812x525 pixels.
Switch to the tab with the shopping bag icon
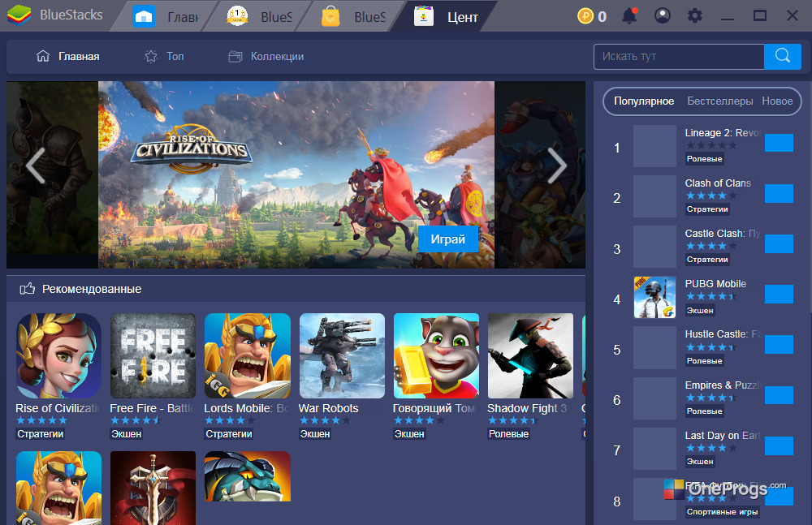(352, 16)
